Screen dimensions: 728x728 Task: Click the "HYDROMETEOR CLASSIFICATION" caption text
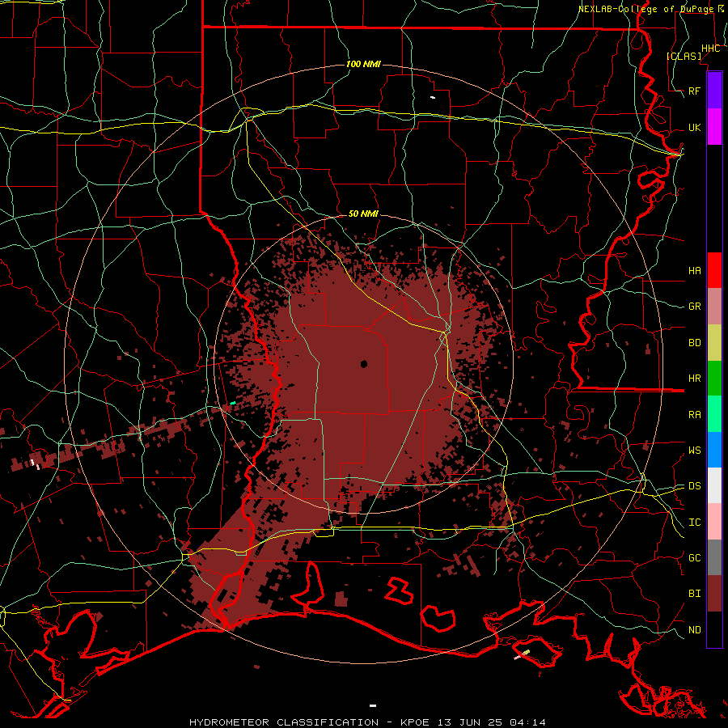[284, 722]
